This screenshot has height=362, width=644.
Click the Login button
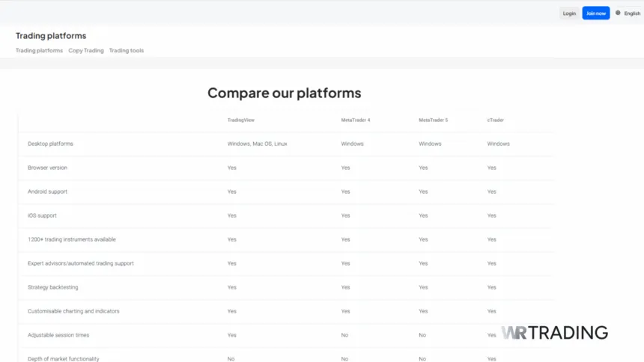click(x=569, y=13)
